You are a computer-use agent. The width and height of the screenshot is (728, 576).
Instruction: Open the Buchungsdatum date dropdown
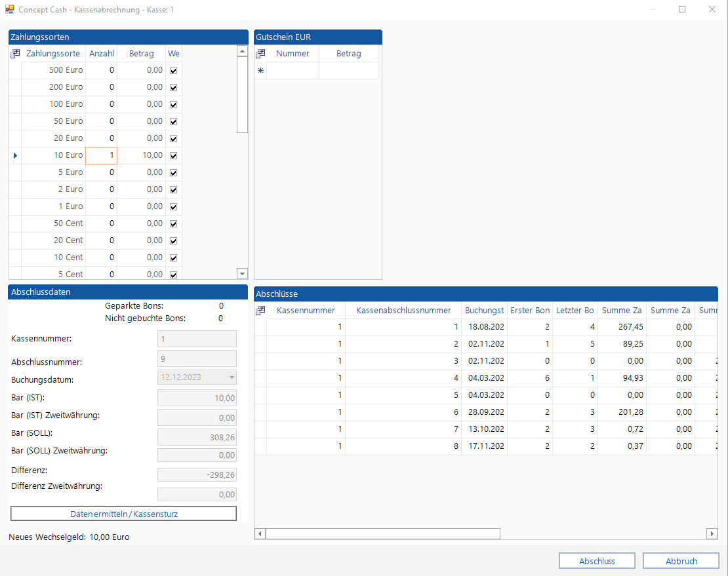point(231,377)
